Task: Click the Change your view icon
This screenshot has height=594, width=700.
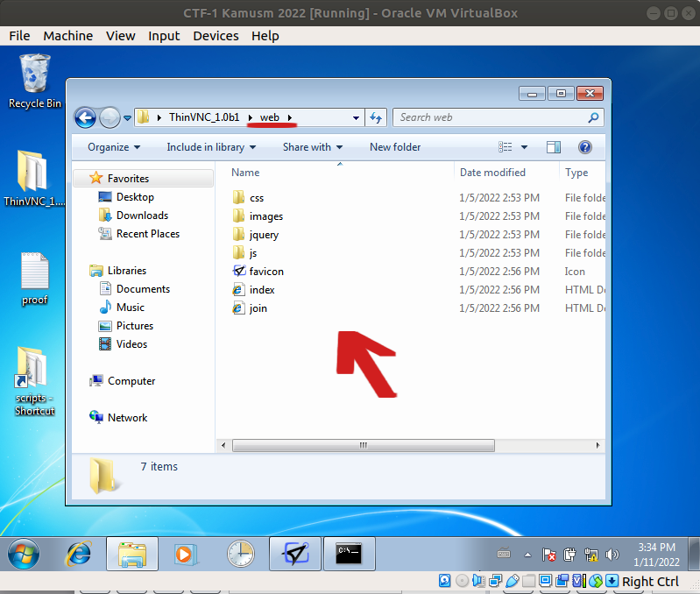Action: click(506, 147)
